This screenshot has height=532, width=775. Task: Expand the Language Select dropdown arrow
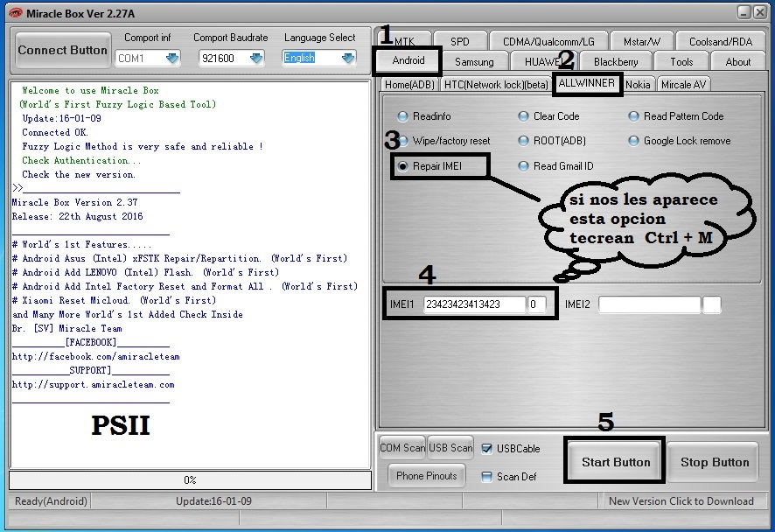[x=348, y=59]
